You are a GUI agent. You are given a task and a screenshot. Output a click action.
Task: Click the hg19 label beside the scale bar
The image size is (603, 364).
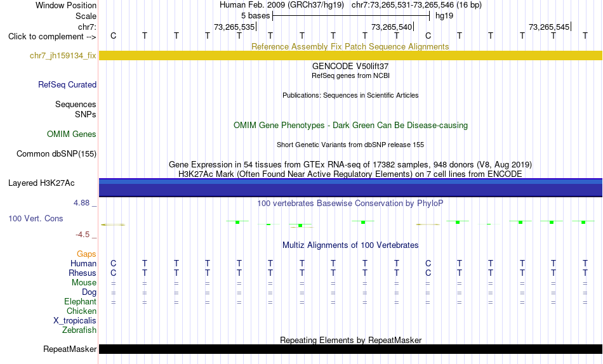click(444, 16)
